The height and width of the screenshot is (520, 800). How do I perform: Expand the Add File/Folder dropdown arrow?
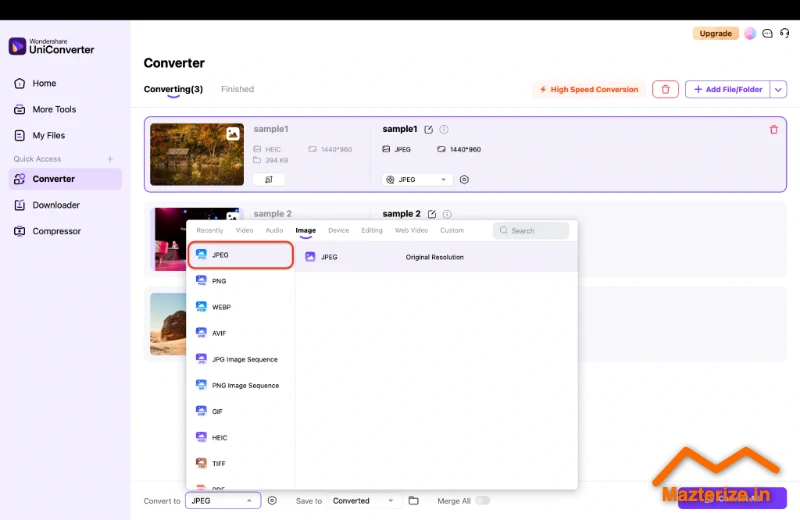778,89
